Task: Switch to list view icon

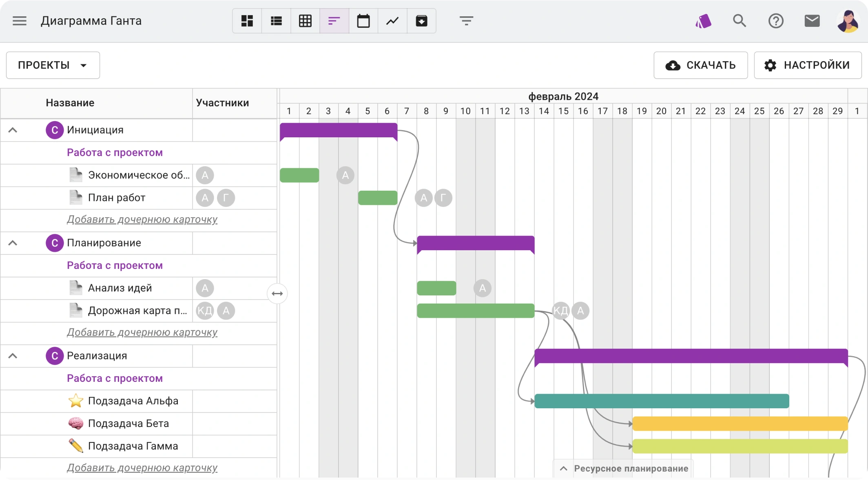Action: pos(276,21)
